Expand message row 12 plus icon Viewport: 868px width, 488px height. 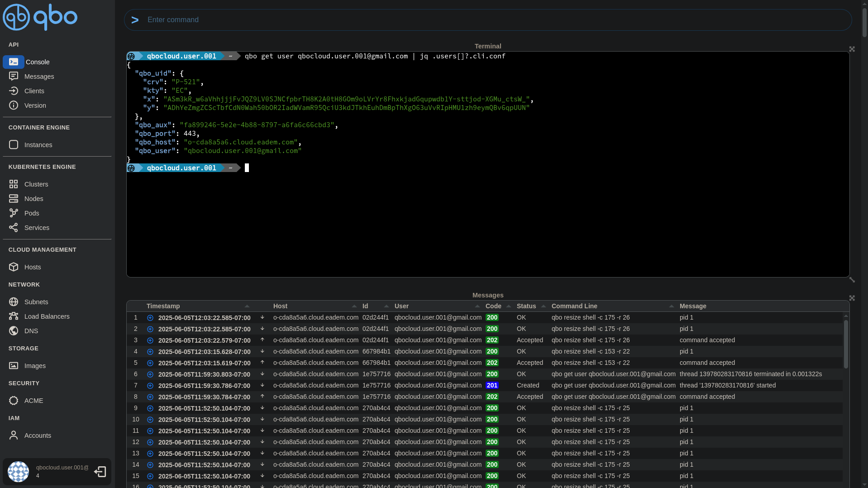[150, 442]
